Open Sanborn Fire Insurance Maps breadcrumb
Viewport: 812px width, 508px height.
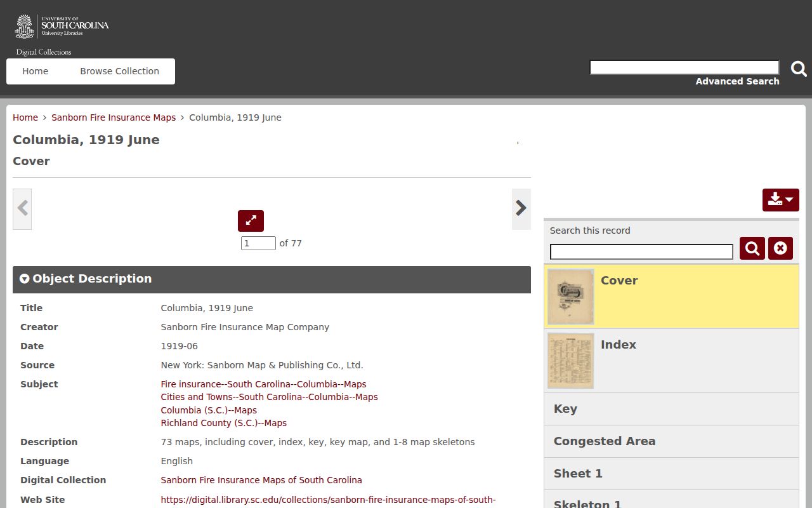click(x=114, y=117)
